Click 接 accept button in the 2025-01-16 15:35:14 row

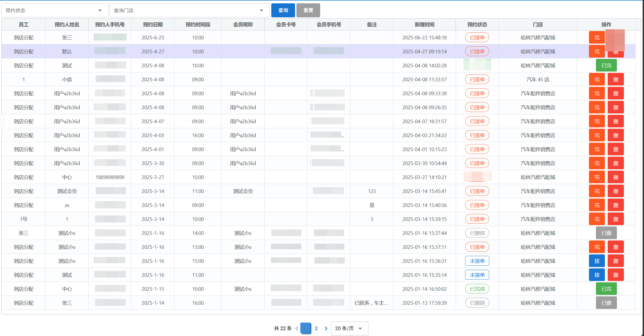(x=597, y=275)
